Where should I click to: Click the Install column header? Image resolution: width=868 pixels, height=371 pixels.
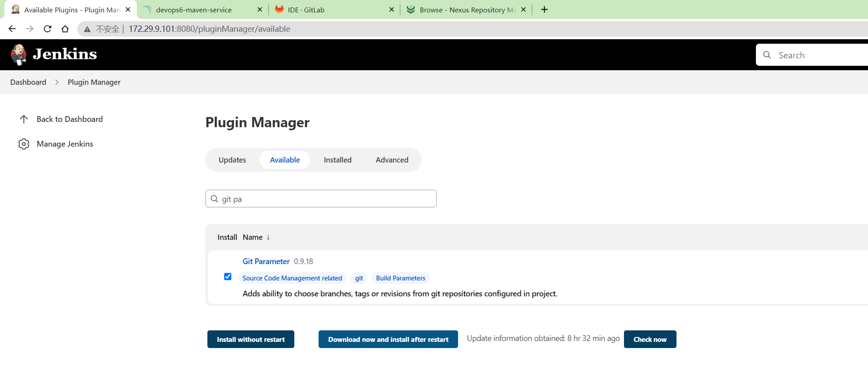pyautogui.click(x=227, y=237)
